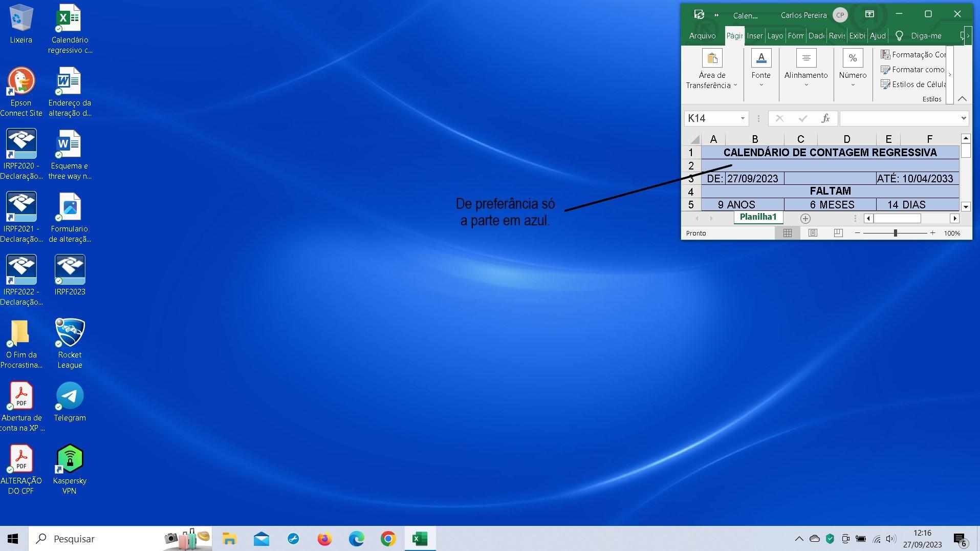This screenshot has width=980, height=551.
Task: Click the zoom out minus button
Action: tap(857, 233)
